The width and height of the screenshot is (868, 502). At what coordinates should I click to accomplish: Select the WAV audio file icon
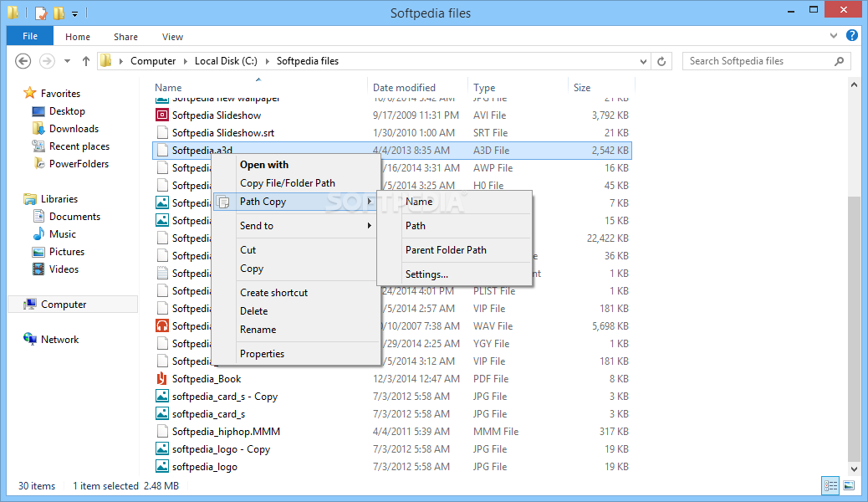pos(161,325)
